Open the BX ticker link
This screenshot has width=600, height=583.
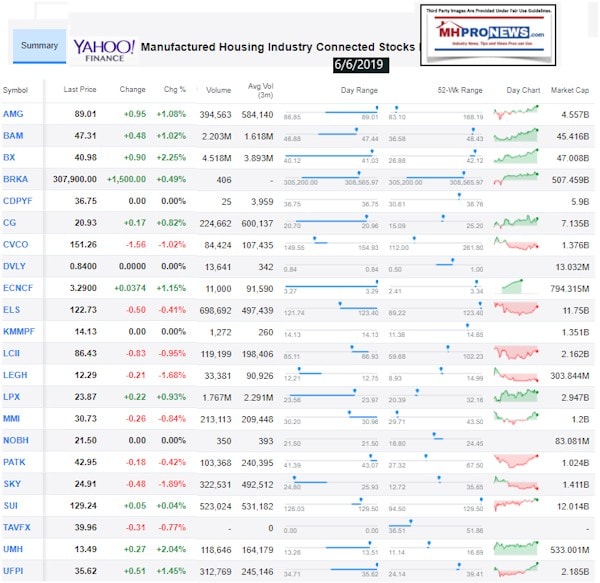click(x=9, y=158)
